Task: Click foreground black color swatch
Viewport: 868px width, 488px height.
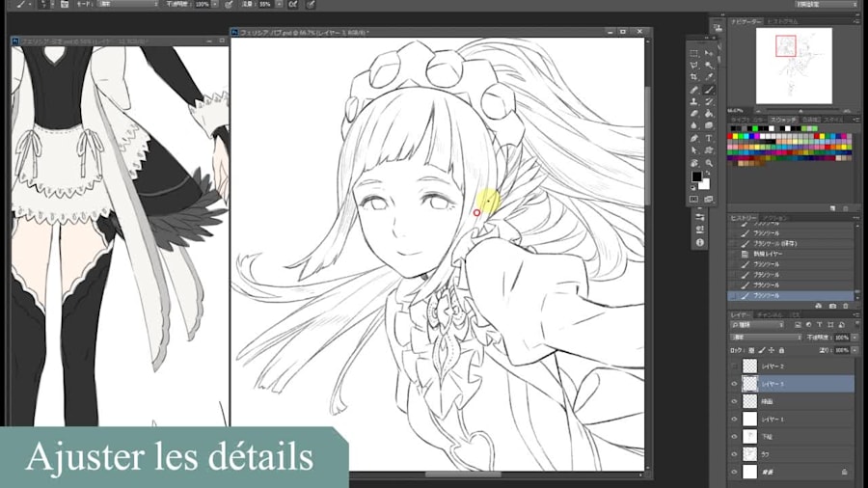Action: coord(696,176)
